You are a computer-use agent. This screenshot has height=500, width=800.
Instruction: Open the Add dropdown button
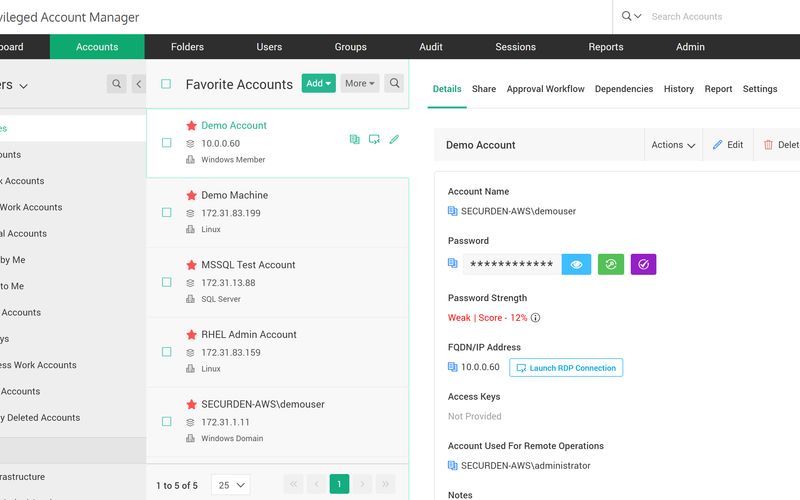coord(318,83)
